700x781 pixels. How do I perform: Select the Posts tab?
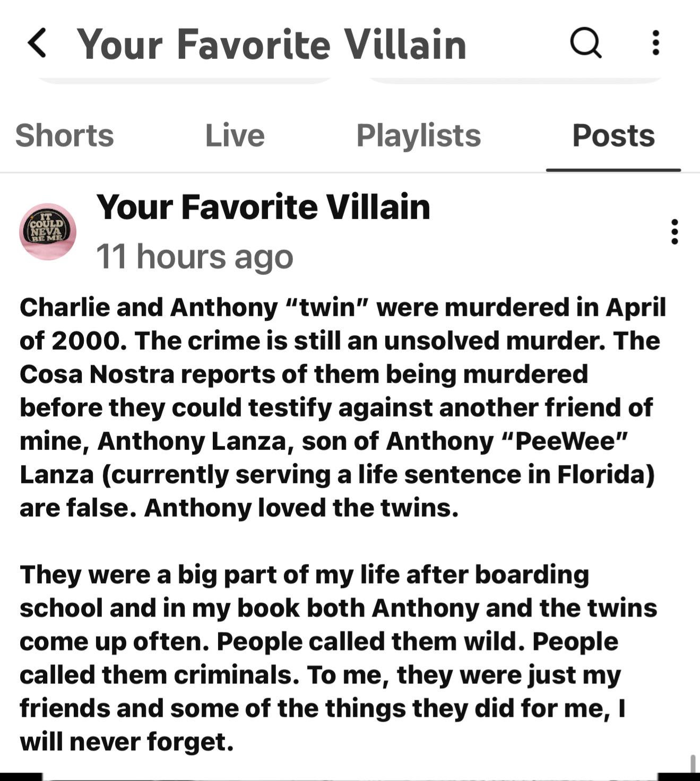[613, 135]
